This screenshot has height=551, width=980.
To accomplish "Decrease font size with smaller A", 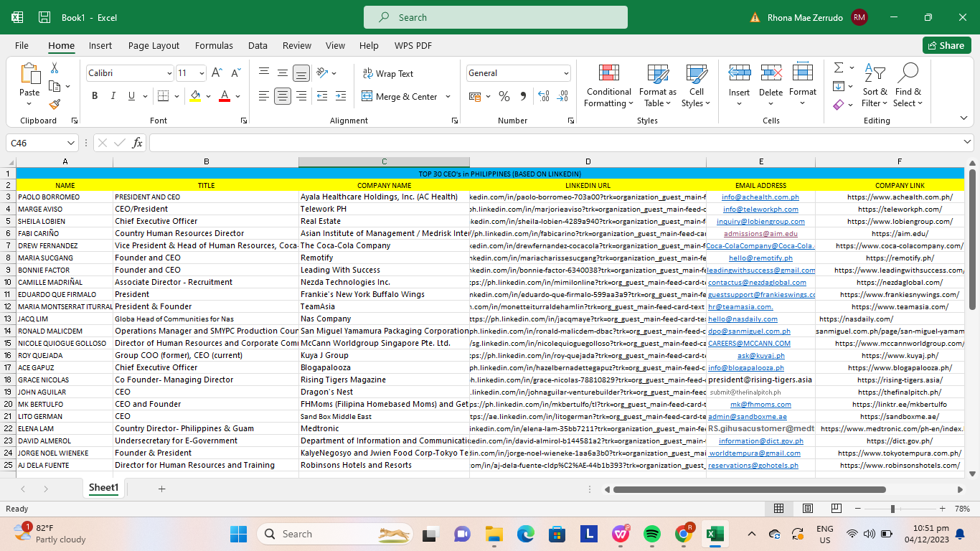I will [x=235, y=73].
